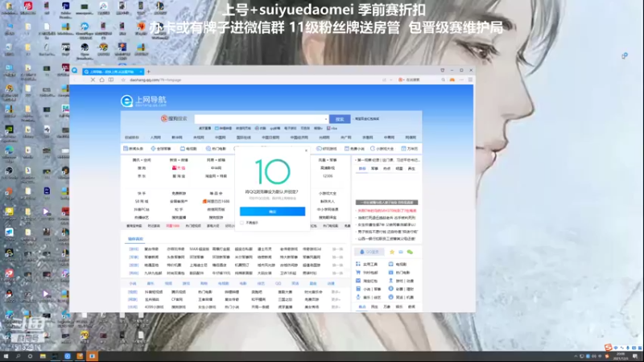Select the 上网导航 browser tab

(x=113, y=72)
